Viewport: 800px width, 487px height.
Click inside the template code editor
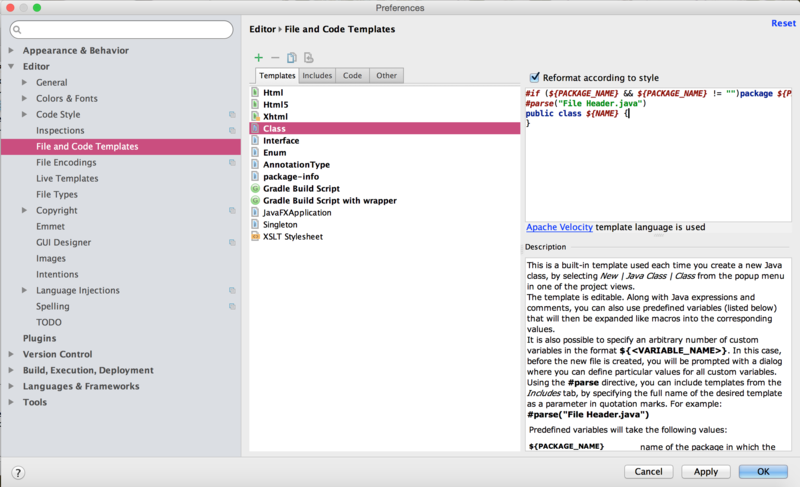pos(658,154)
